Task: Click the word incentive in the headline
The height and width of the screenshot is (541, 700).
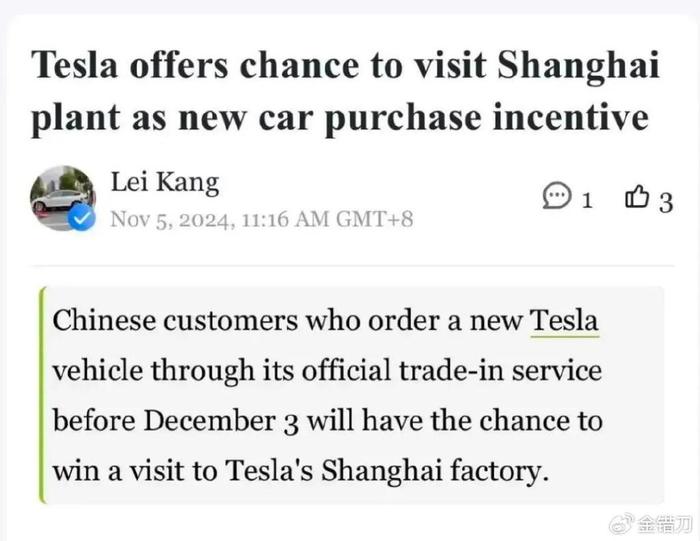Action: coord(570,117)
